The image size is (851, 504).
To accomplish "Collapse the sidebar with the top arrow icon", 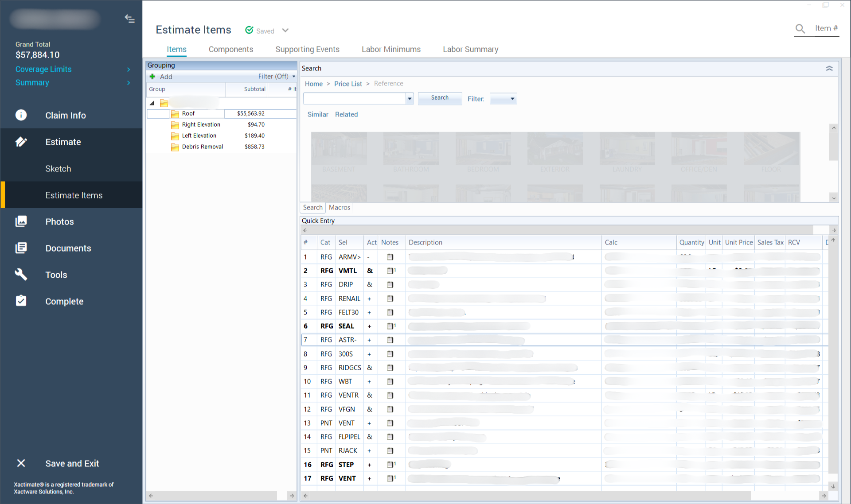I will 129,19.
